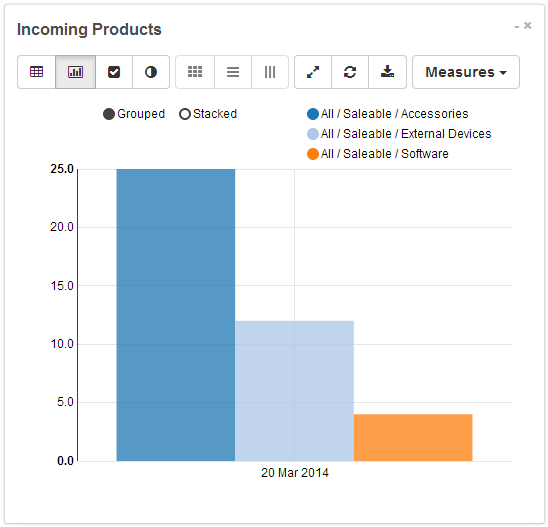
Task: Select the Grouped radio option
Action: [x=109, y=114]
